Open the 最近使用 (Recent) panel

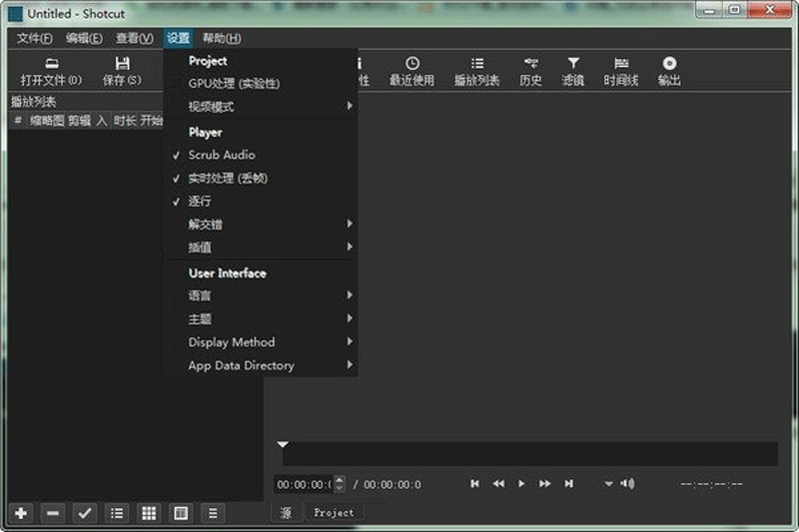[x=411, y=71]
